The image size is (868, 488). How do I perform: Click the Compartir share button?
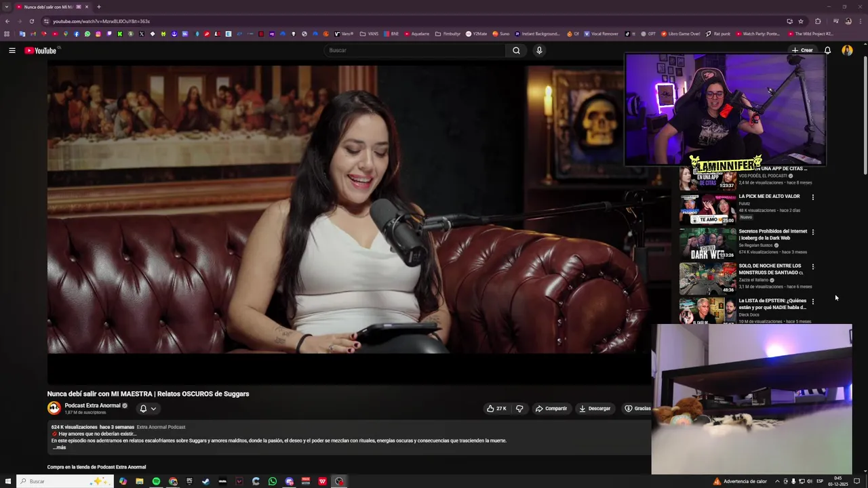pos(551,408)
